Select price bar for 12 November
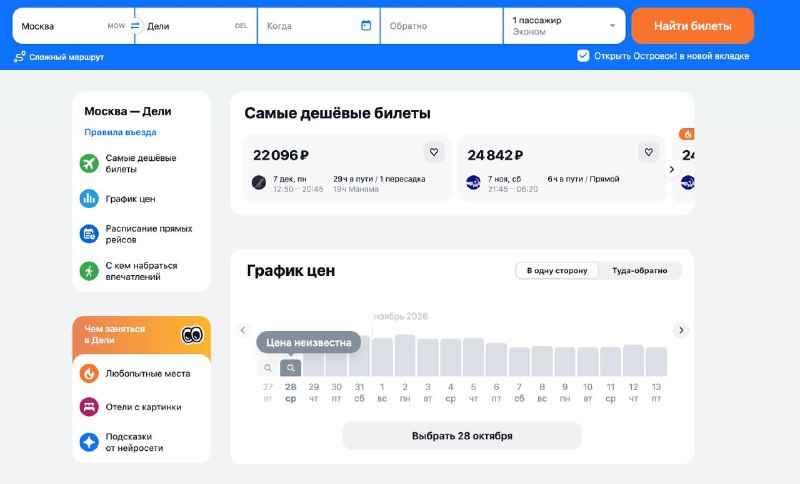This screenshot has width=800, height=484. pos(633,361)
